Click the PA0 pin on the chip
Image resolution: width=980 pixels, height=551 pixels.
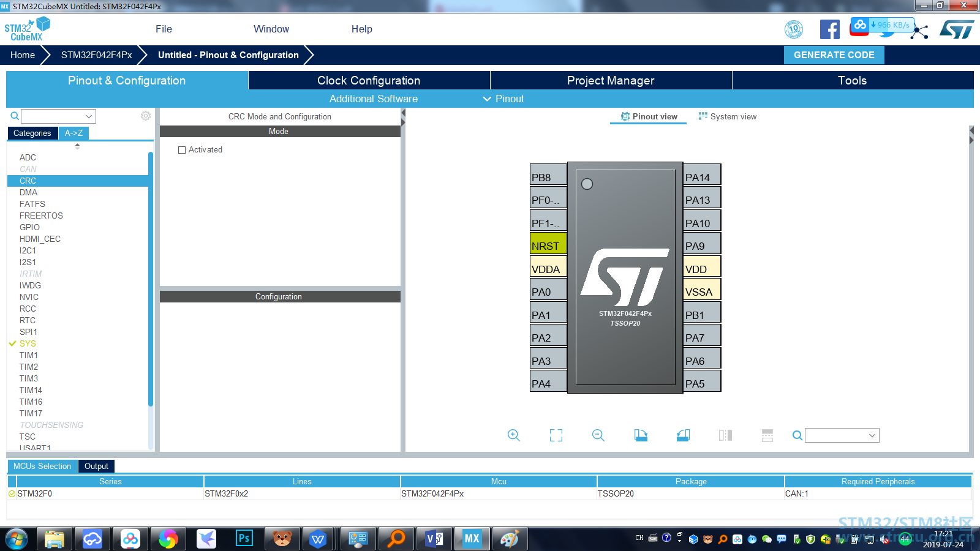pyautogui.click(x=548, y=290)
